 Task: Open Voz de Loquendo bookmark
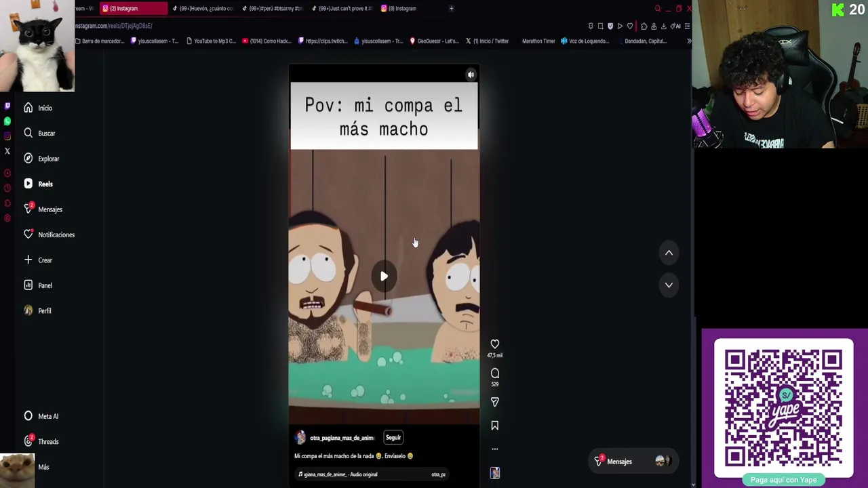point(585,41)
